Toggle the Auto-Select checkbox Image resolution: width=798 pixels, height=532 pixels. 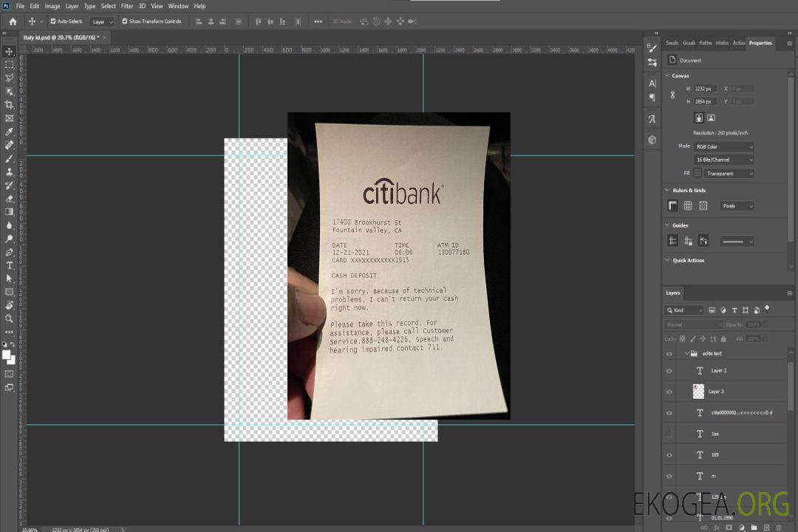53,21
